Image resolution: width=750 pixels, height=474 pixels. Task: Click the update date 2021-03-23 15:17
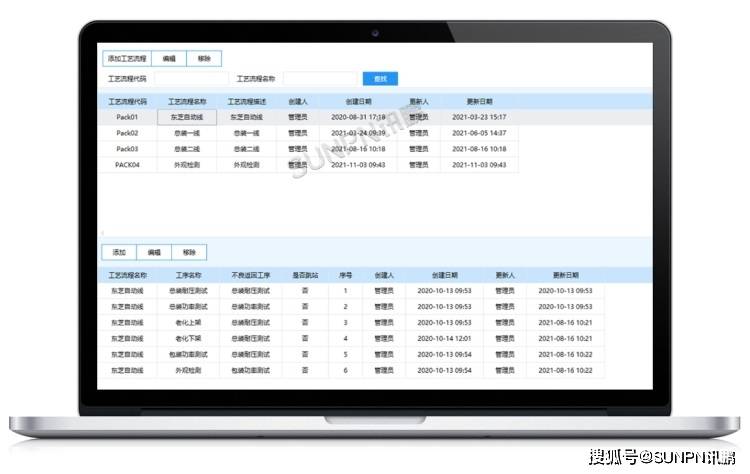479,117
